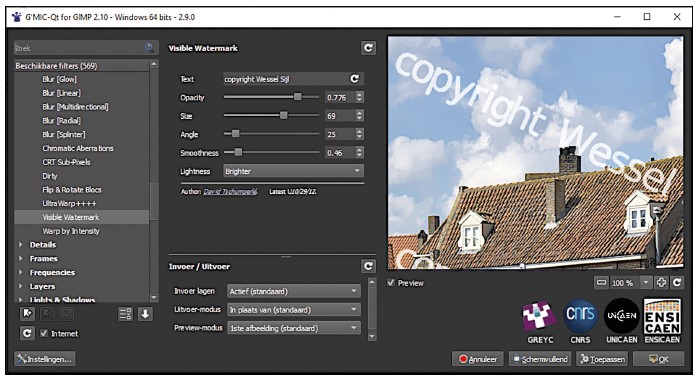The width and height of the screenshot is (697, 380).
Task: Expand the Frames filter category
Action: pyautogui.click(x=20, y=258)
